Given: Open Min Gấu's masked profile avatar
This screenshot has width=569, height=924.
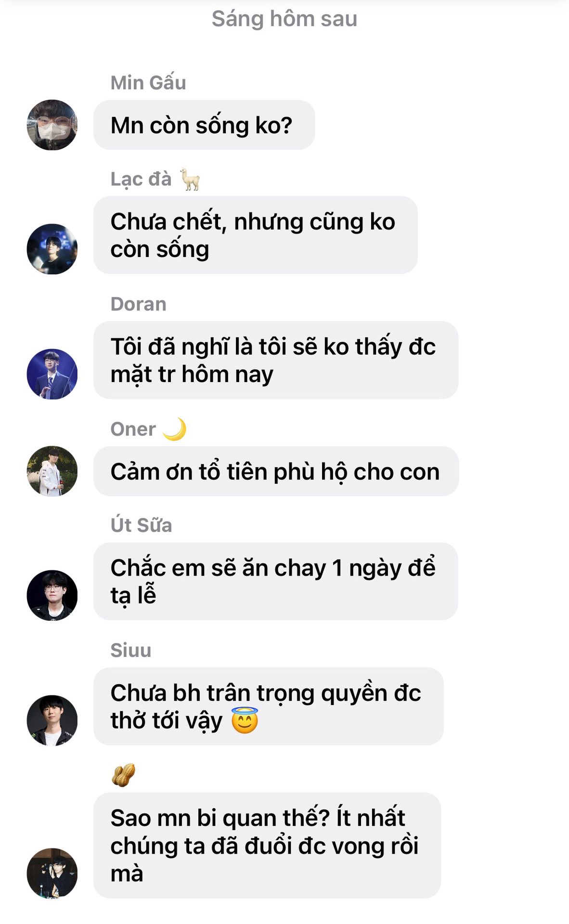Looking at the screenshot, I should tap(52, 125).
